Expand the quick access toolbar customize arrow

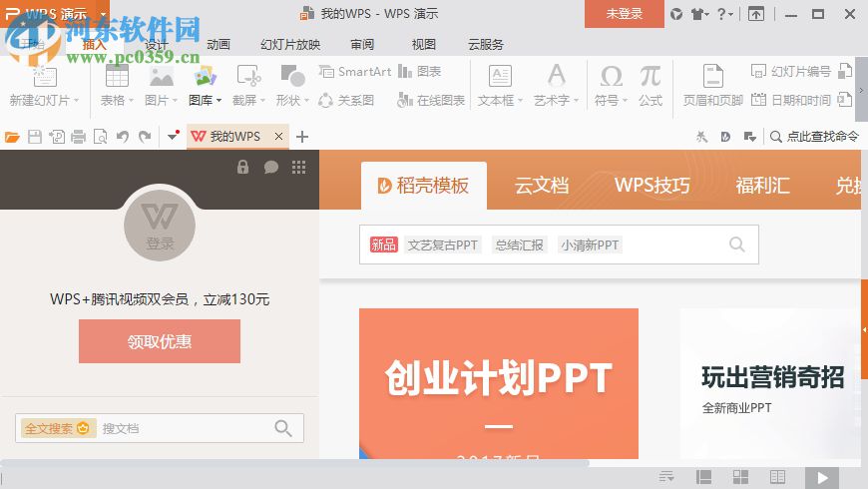coord(173,137)
